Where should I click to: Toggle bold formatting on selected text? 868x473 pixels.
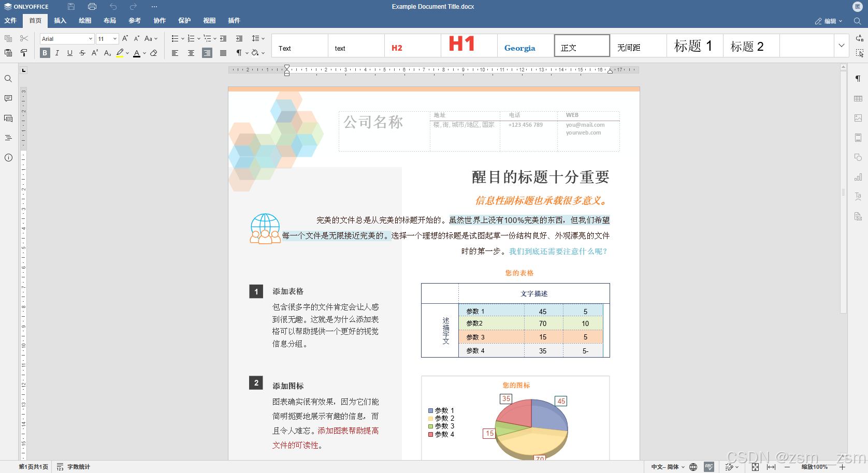pyautogui.click(x=45, y=53)
